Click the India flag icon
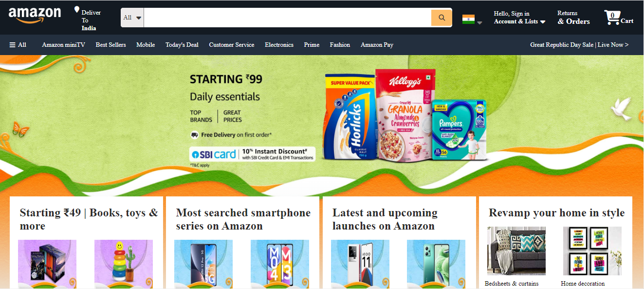Viewport: 644px width, 289px height. click(x=468, y=19)
